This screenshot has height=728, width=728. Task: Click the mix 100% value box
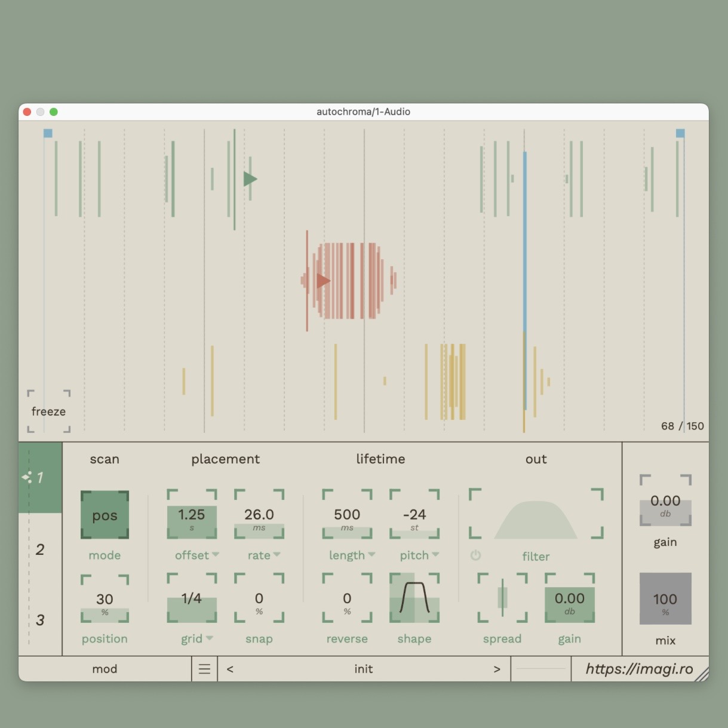(665, 599)
